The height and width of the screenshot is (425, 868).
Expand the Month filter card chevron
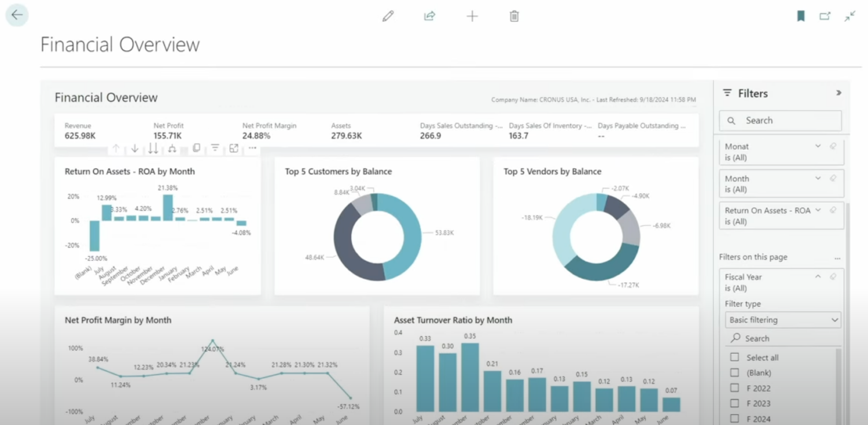point(818,178)
